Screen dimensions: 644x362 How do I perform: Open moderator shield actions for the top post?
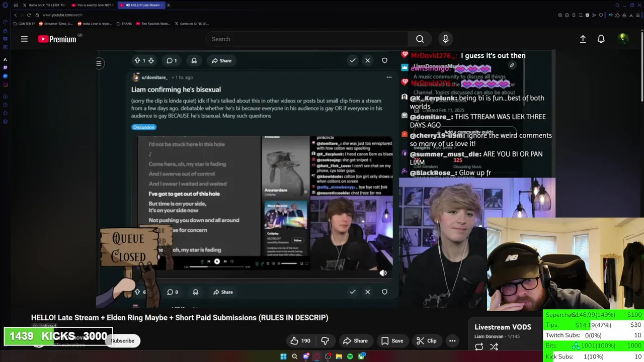click(x=384, y=60)
